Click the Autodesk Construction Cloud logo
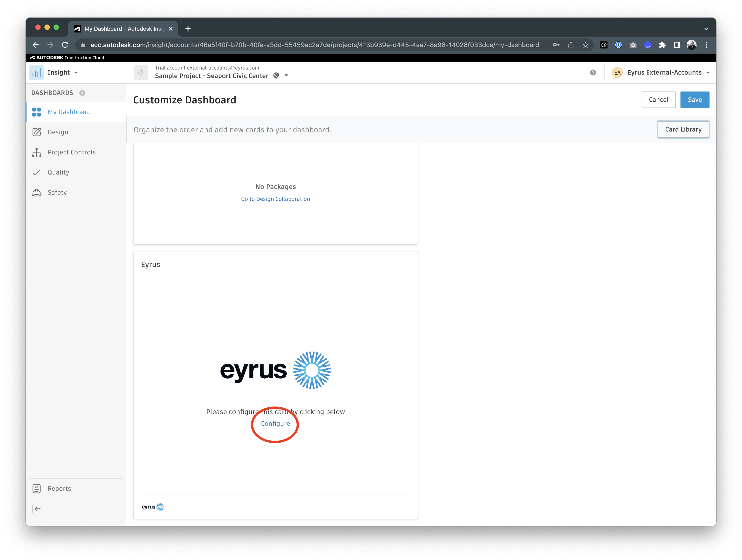The height and width of the screenshot is (560, 742). tap(67, 58)
